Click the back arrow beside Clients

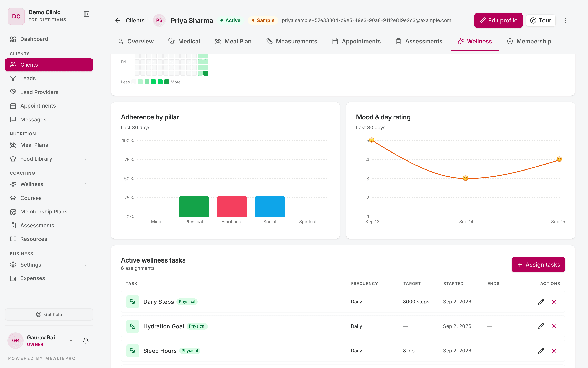click(x=118, y=20)
